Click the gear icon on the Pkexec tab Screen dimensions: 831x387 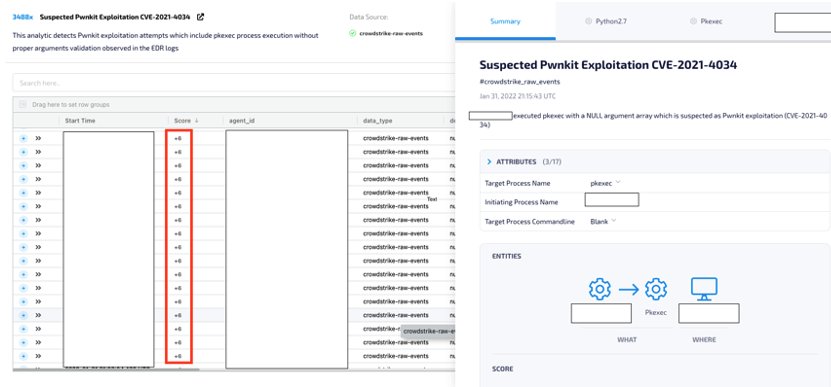pyautogui.click(x=693, y=22)
